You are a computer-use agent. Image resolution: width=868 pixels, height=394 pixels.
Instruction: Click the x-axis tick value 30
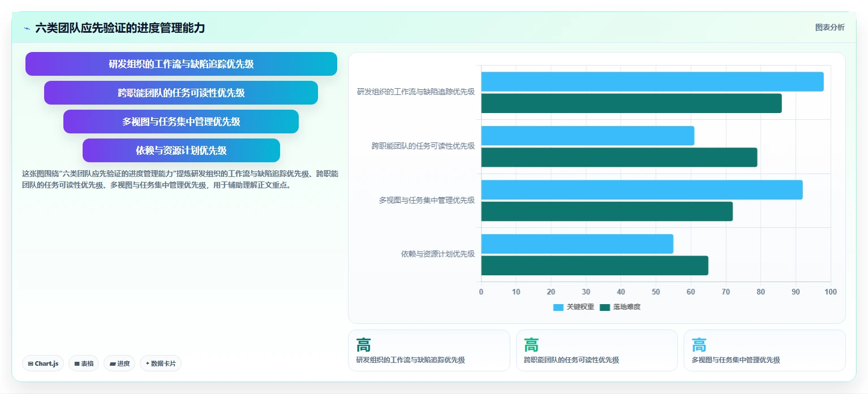tap(586, 292)
